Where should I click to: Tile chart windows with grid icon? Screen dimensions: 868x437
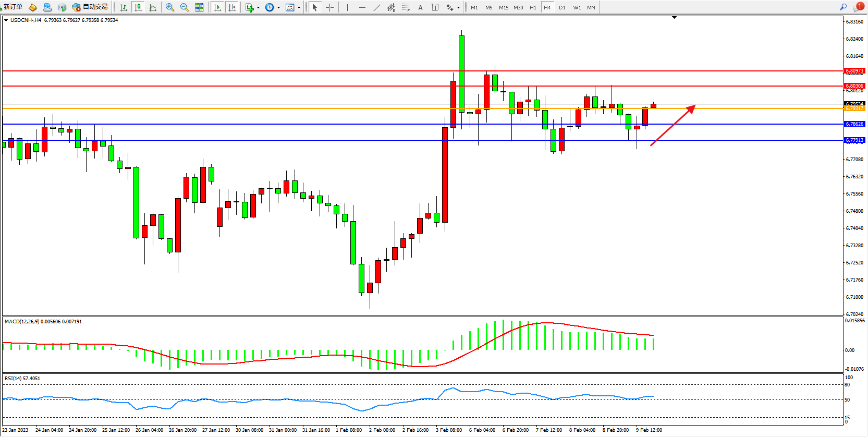coord(199,7)
